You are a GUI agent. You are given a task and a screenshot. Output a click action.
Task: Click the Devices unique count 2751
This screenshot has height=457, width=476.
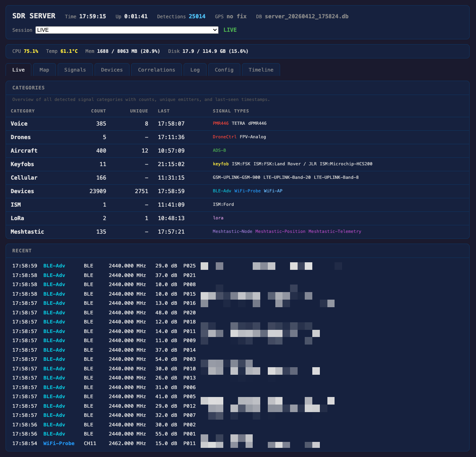coord(141,191)
